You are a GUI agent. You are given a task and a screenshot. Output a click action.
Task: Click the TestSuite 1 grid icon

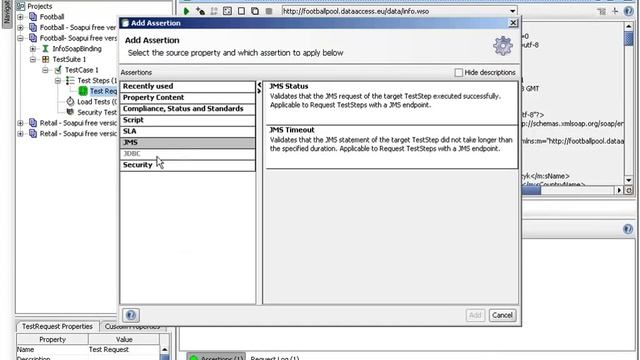45,59
